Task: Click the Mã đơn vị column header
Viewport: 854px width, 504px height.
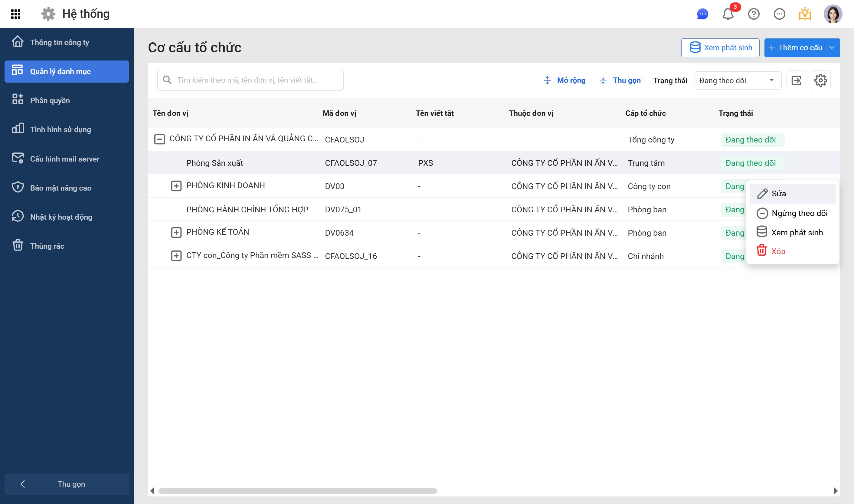Action: point(339,113)
